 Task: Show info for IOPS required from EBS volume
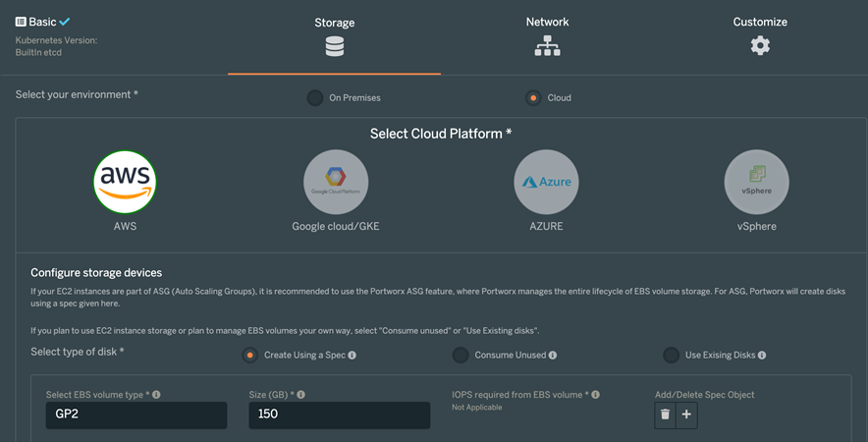tap(596, 395)
